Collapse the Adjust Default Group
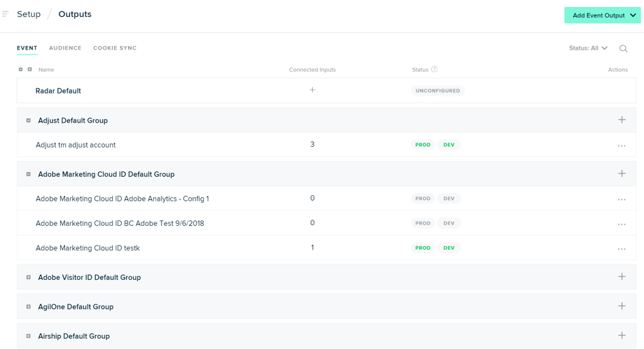The width and height of the screenshot is (644, 349). click(x=28, y=120)
